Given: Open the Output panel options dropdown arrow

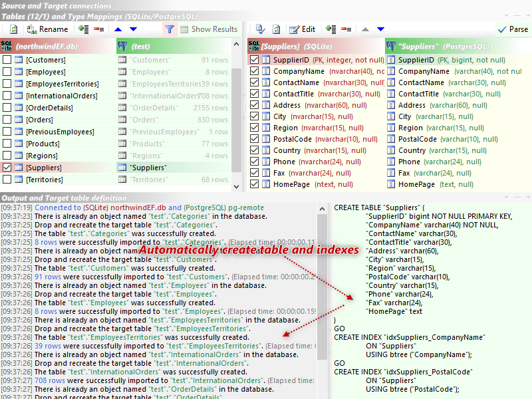Looking at the screenshot, I should (x=506, y=197).
